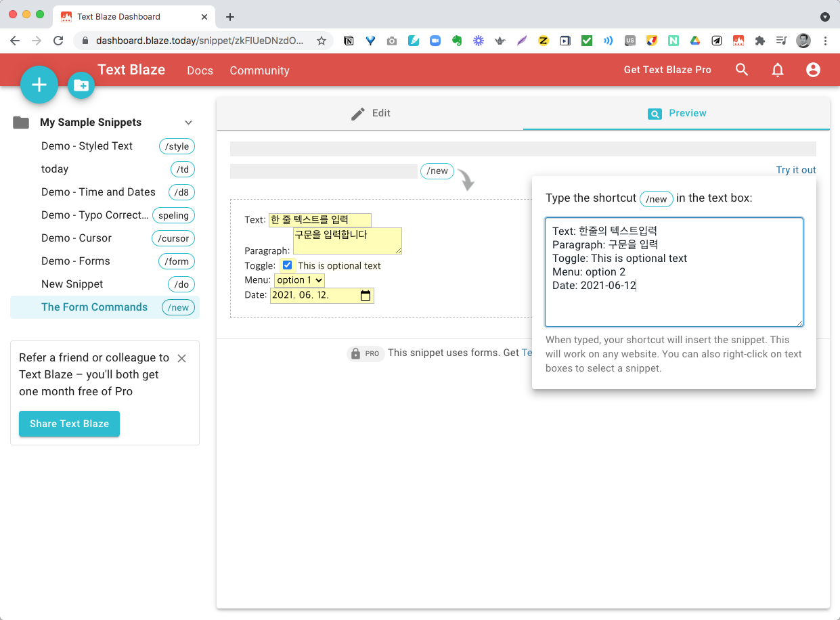Open the media control playlist icon
Screen dimensions: 840x620
pyautogui.click(x=782, y=41)
